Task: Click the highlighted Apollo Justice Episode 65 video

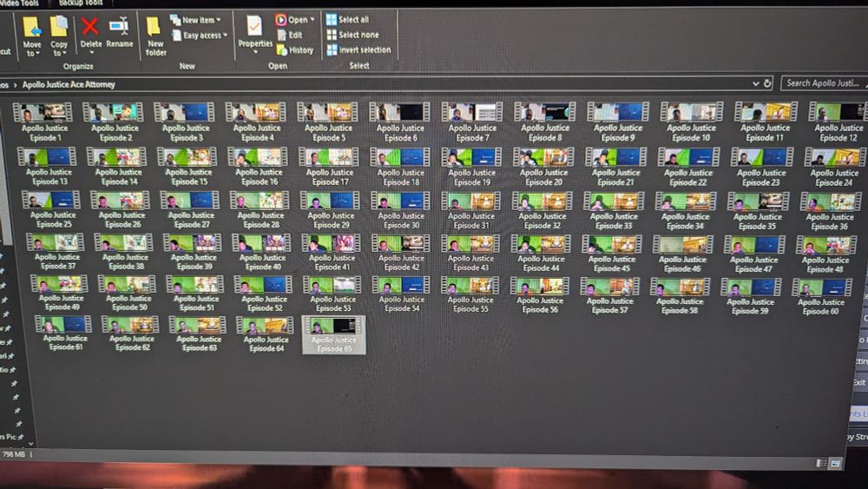Action: (x=334, y=334)
